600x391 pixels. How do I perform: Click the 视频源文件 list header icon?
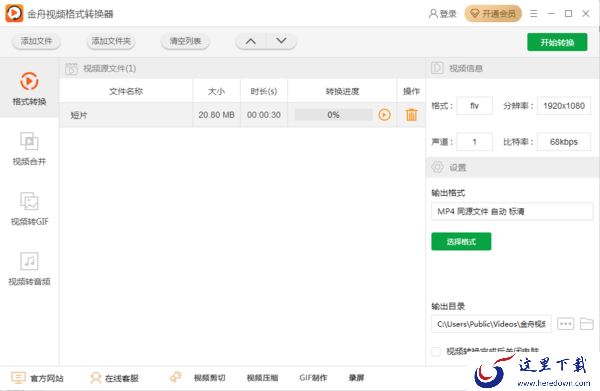coord(71,68)
